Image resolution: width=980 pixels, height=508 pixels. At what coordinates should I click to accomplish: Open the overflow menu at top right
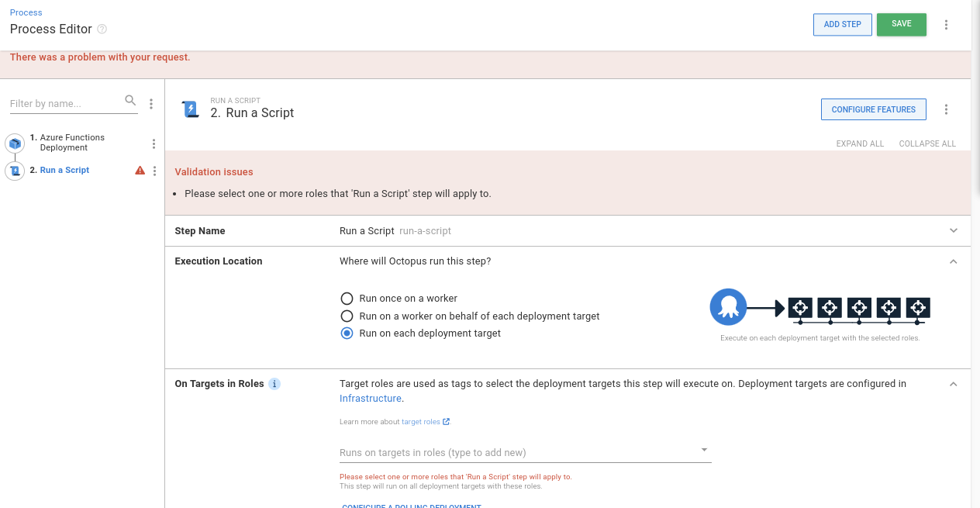(946, 24)
